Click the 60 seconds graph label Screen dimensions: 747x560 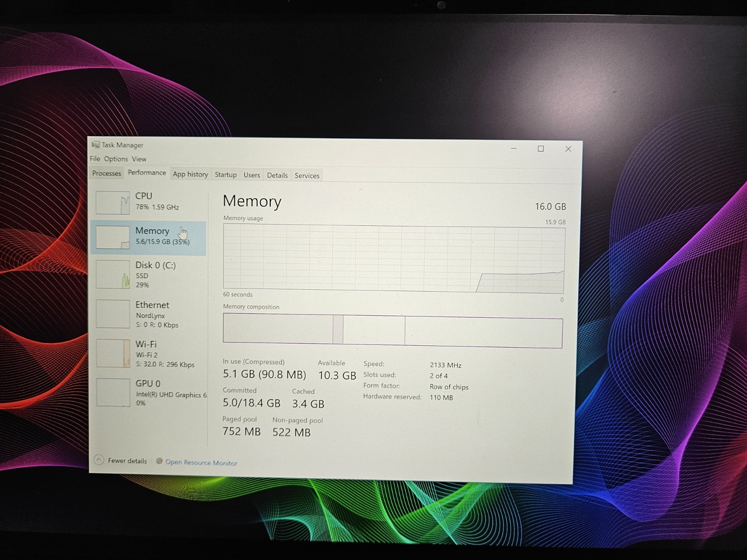tap(238, 294)
